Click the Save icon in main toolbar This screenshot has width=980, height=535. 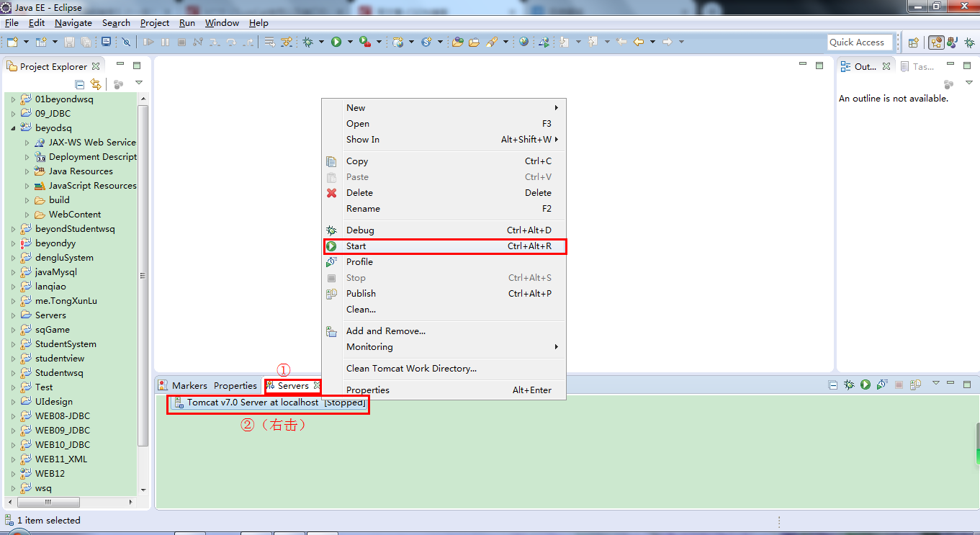(70, 42)
